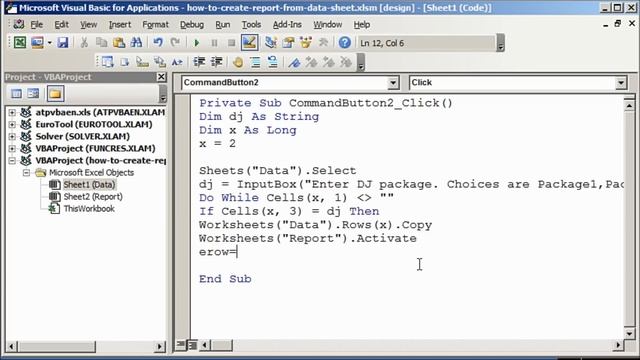Click View Code icon in Project panel
640x360 pixels.
point(16,94)
